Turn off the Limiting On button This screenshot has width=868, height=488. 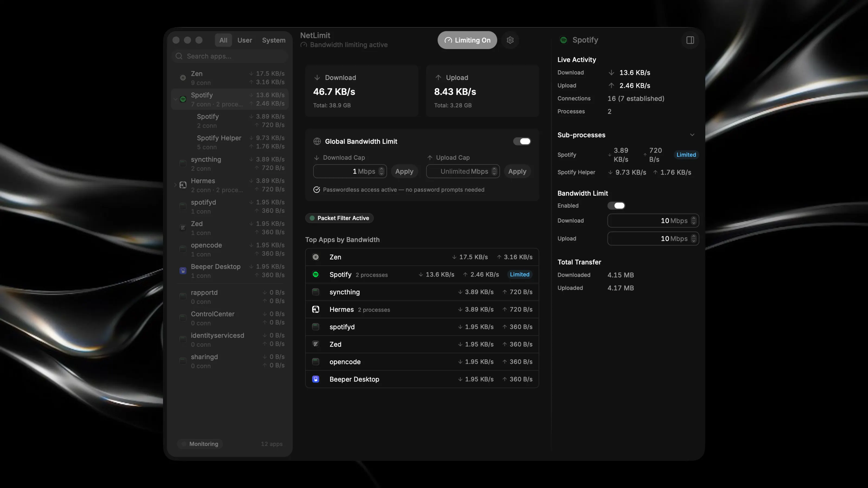[467, 40]
